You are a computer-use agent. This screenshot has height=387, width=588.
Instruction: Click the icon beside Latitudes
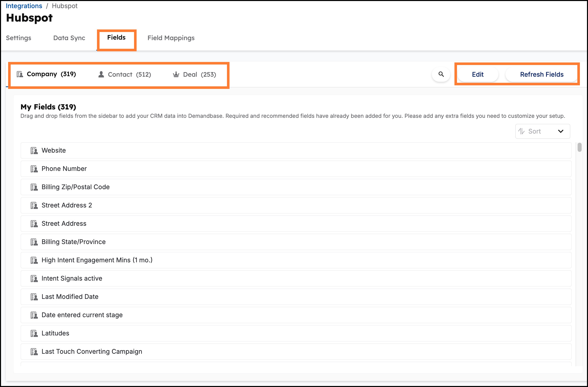(34, 333)
